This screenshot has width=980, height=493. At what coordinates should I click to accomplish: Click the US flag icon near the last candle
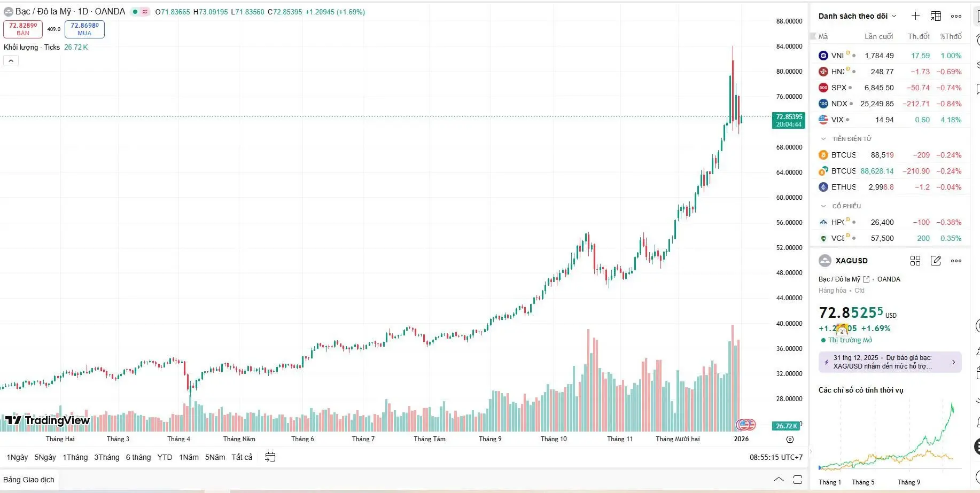pos(745,425)
